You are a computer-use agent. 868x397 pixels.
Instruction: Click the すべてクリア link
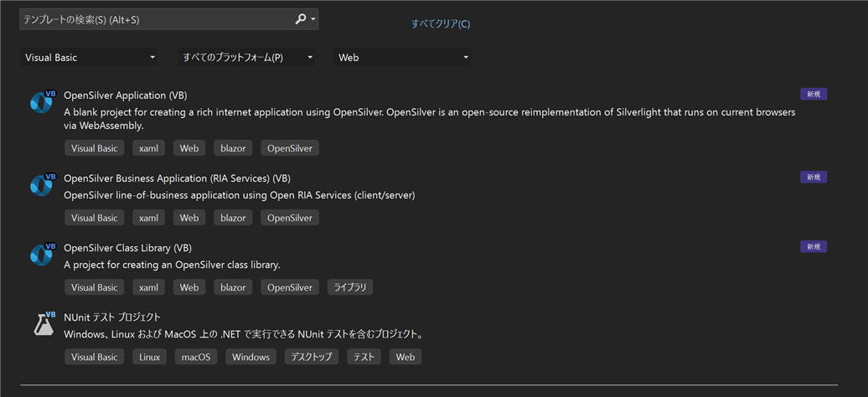click(x=441, y=23)
